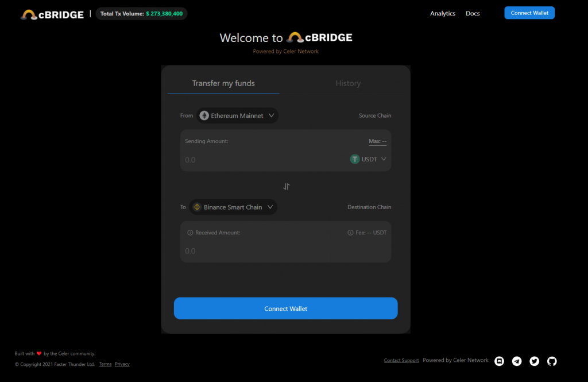This screenshot has height=382, width=588.
Task: Click the Sending Amount input field
Action: (264, 160)
